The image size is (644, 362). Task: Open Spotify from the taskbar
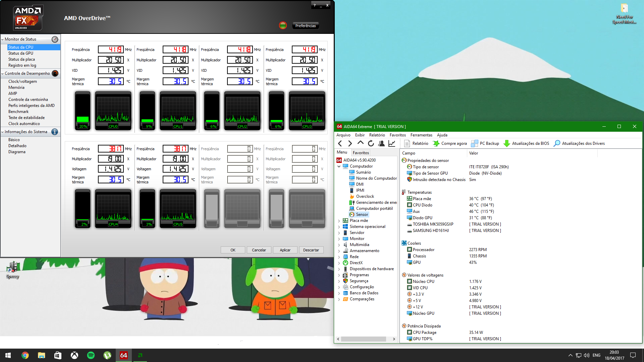point(91,355)
